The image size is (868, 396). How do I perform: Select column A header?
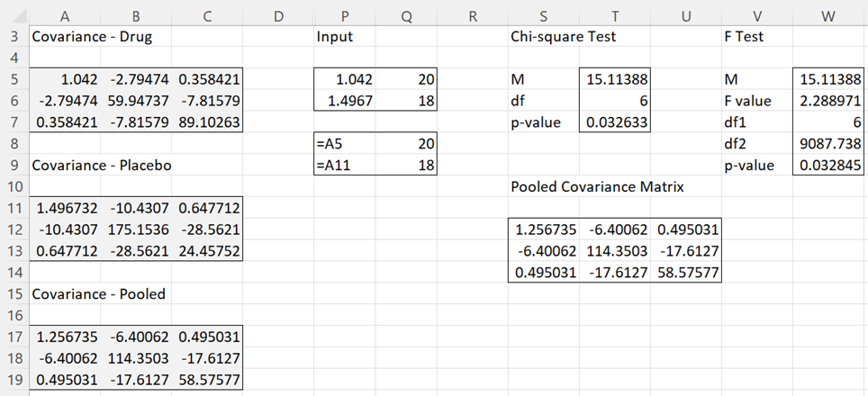65,16
